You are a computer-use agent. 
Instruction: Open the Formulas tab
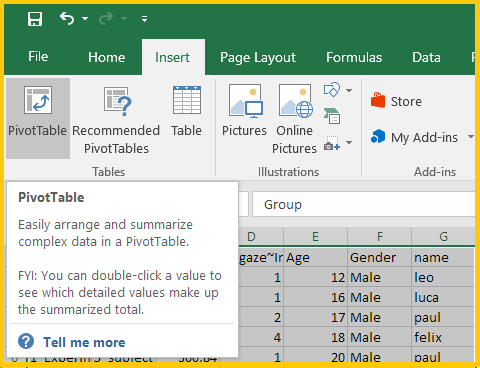point(354,57)
